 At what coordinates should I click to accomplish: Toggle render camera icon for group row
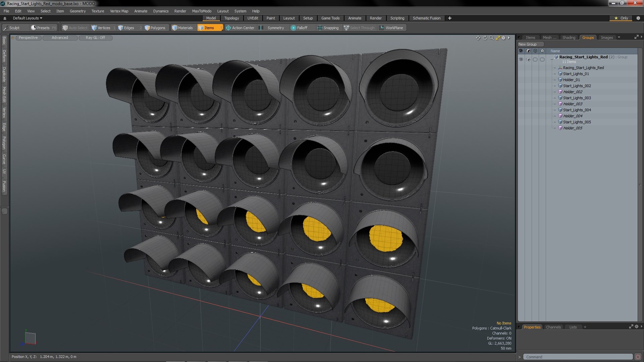tap(528, 59)
